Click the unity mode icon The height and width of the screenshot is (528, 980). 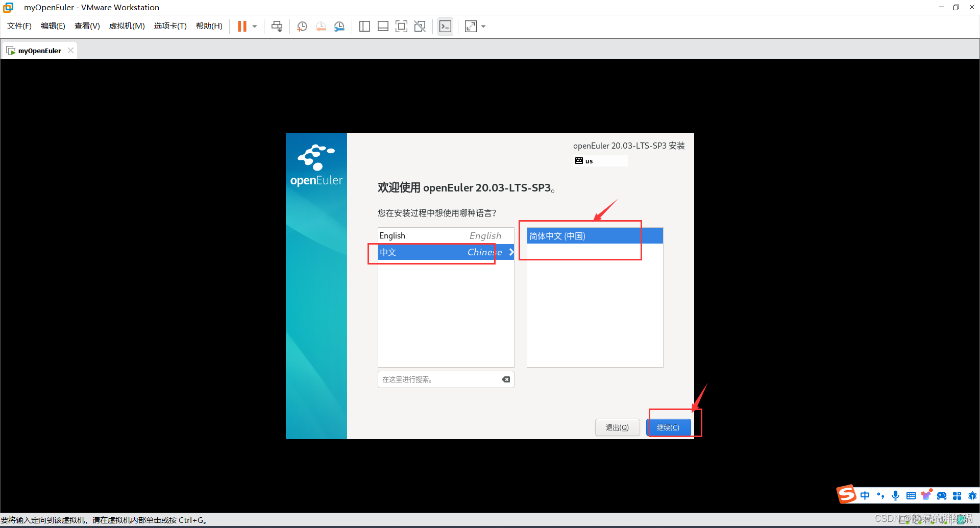click(x=420, y=27)
